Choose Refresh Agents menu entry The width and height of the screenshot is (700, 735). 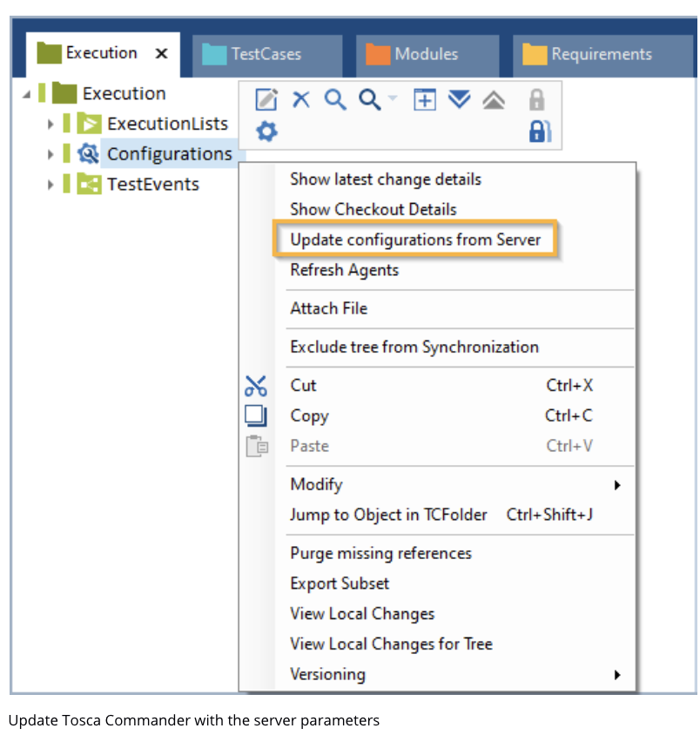pyautogui.click(x=438, y=270)
